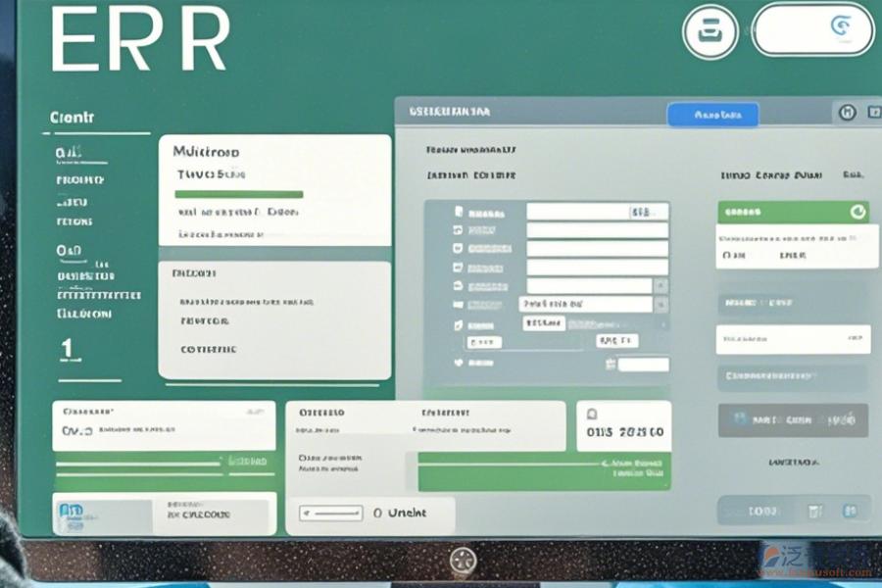
Task: Click the slider next to the Urelnt label
Action: [x=330, y=513]
